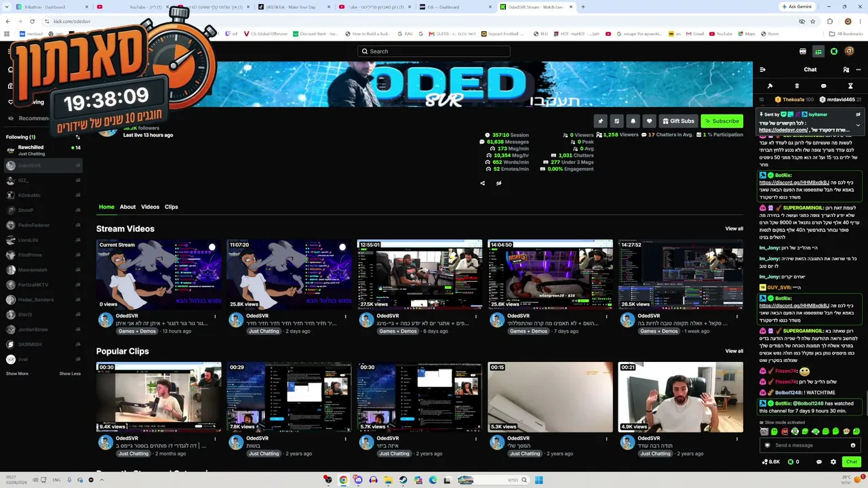Image resolution: width=868 pixels, height=488 pixels.
Task: Click the Games + Demos tag on current stream
Action: pos(136,331)
